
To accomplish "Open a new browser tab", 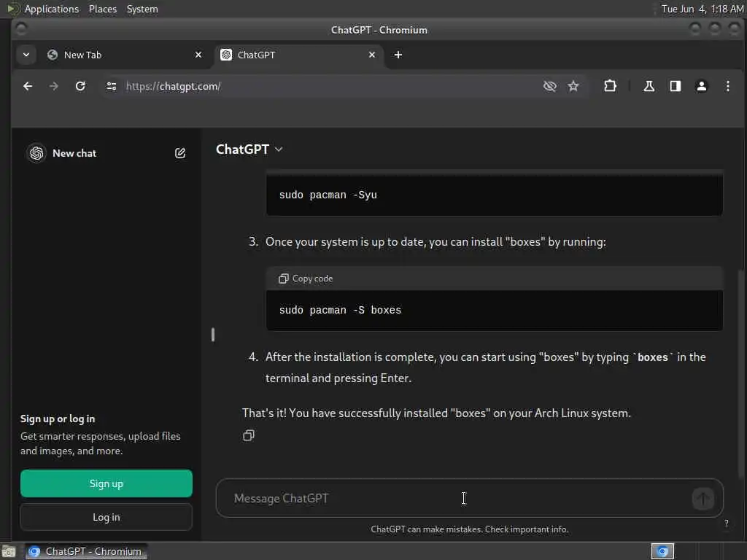I will (x=398, y=55).
